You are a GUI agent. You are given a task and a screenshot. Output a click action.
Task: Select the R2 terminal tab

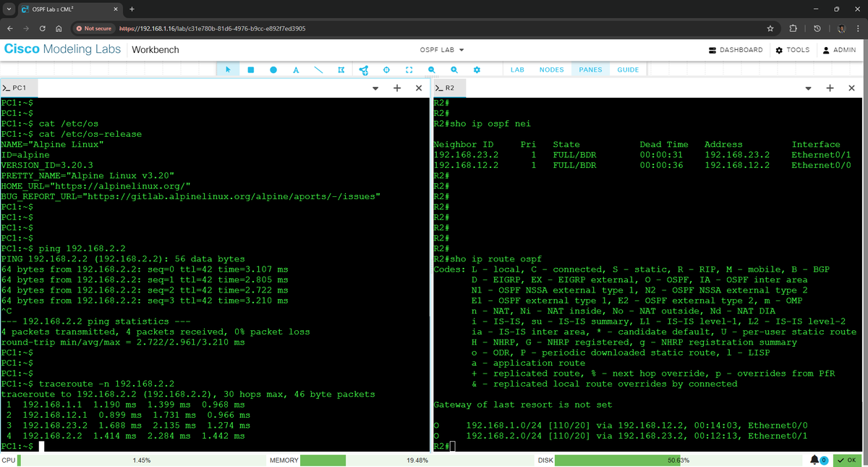point(449,88)
